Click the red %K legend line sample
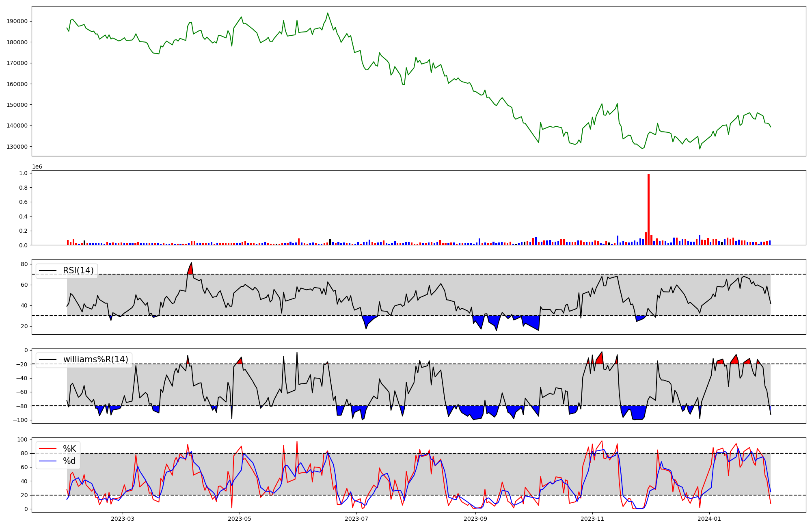 coord(48,449)
